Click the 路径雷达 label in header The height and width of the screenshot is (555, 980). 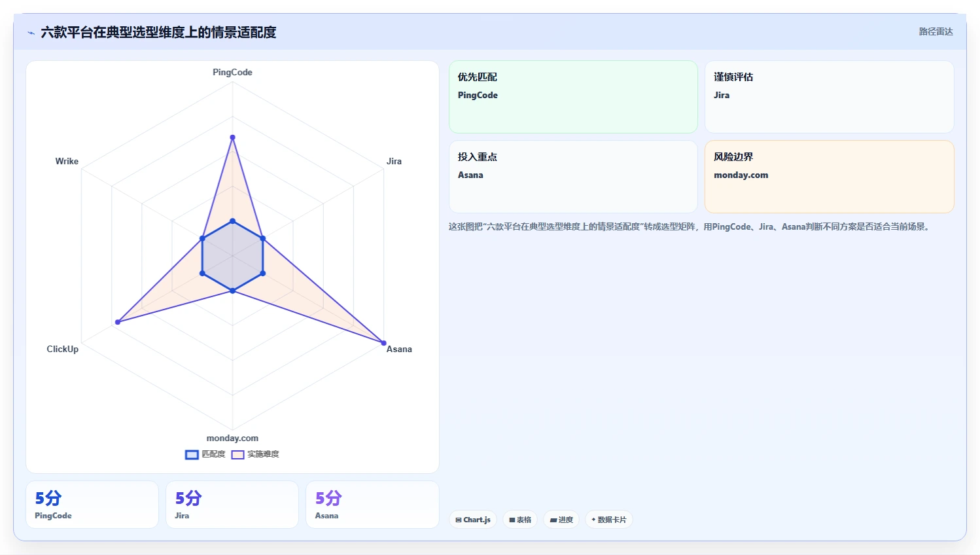pos(936,31)
